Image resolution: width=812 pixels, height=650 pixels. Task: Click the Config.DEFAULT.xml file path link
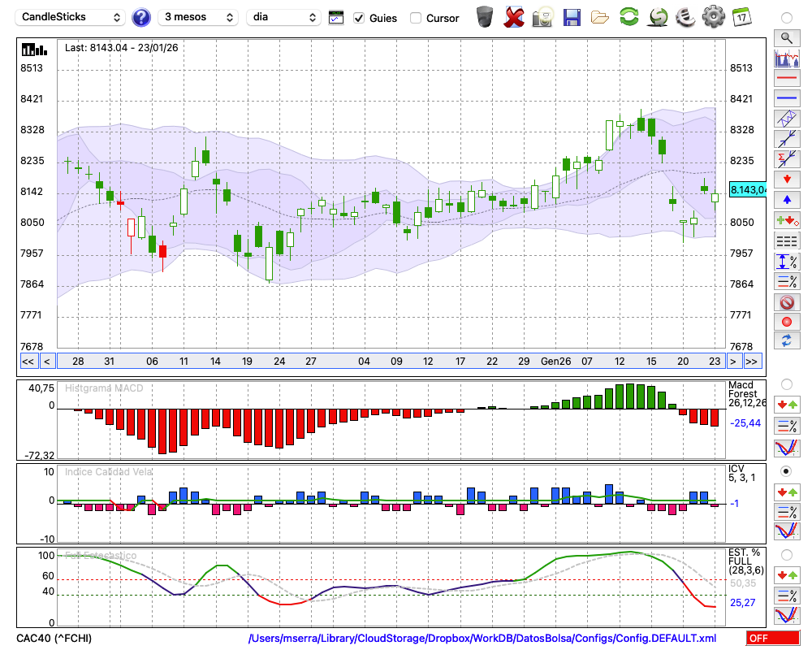482,639
